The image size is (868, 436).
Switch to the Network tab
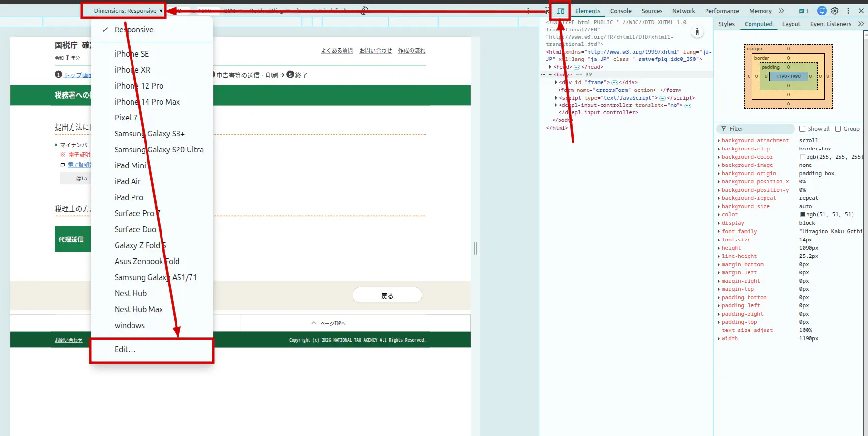683,11
